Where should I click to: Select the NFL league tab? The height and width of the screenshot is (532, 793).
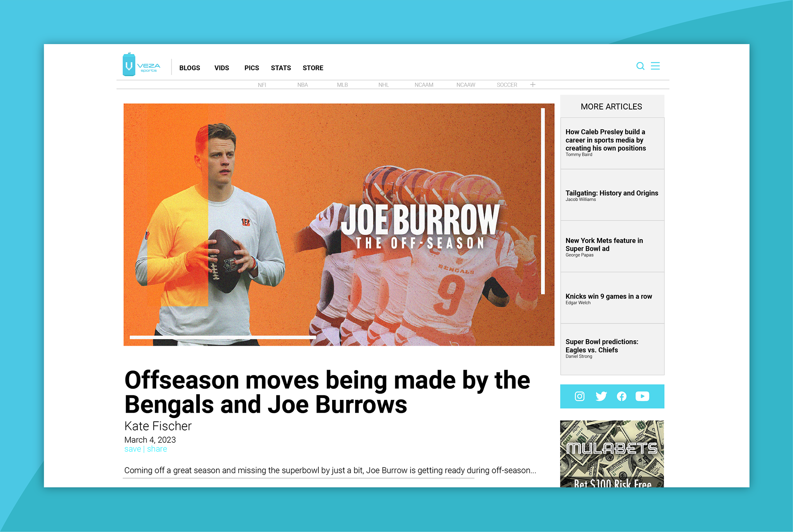pyautogui.click(x=262, y=85)
